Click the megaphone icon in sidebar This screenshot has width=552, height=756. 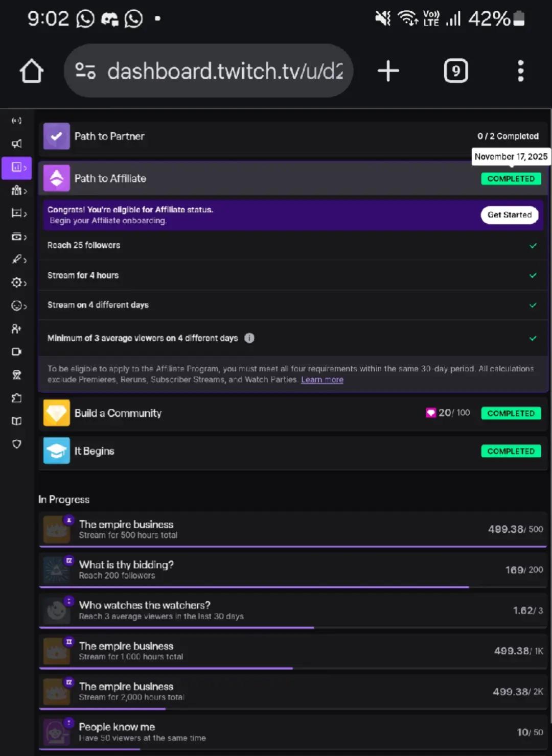point(17,144)
